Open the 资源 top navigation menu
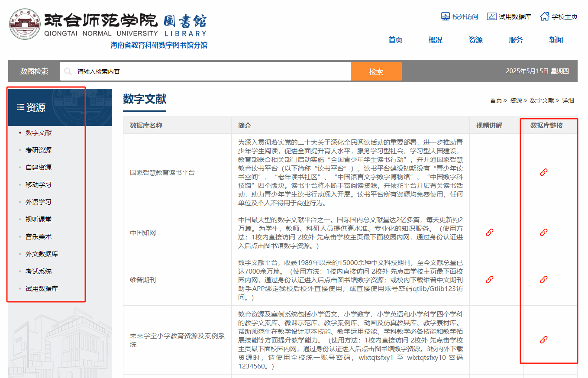 point(475,40)
